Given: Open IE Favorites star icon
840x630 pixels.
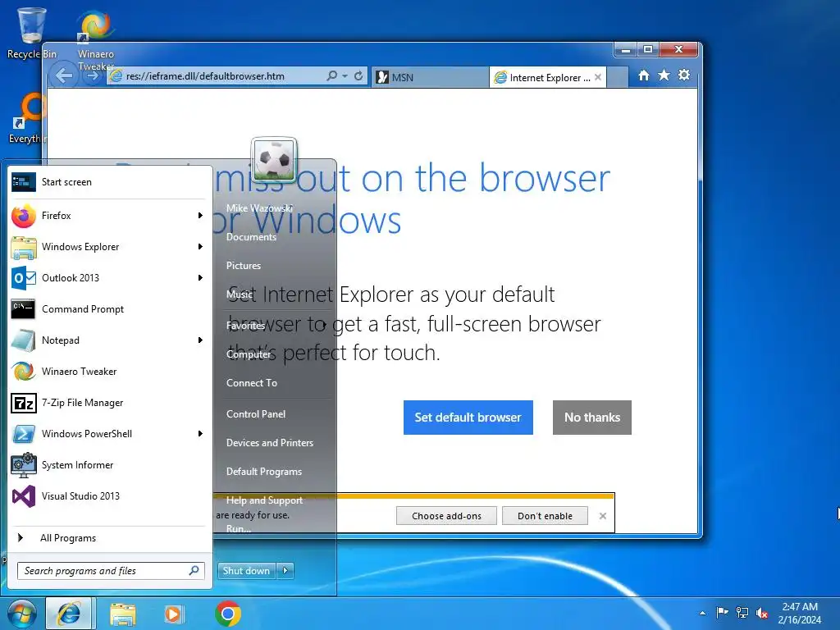Looking at the screenshot, I should [664, 75].
